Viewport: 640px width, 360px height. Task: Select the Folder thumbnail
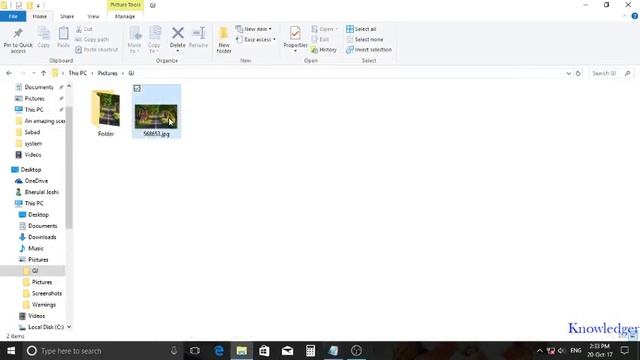tap(106, 109)
